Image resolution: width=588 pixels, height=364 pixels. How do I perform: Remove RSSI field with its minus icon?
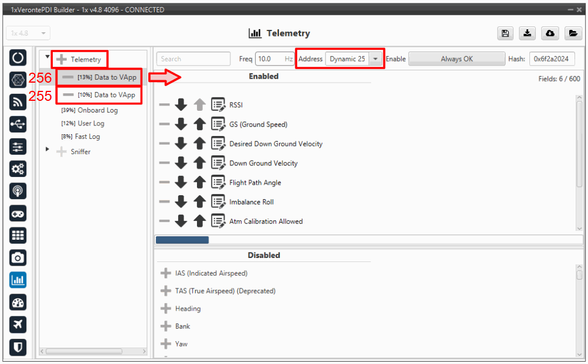coord(164,106)
